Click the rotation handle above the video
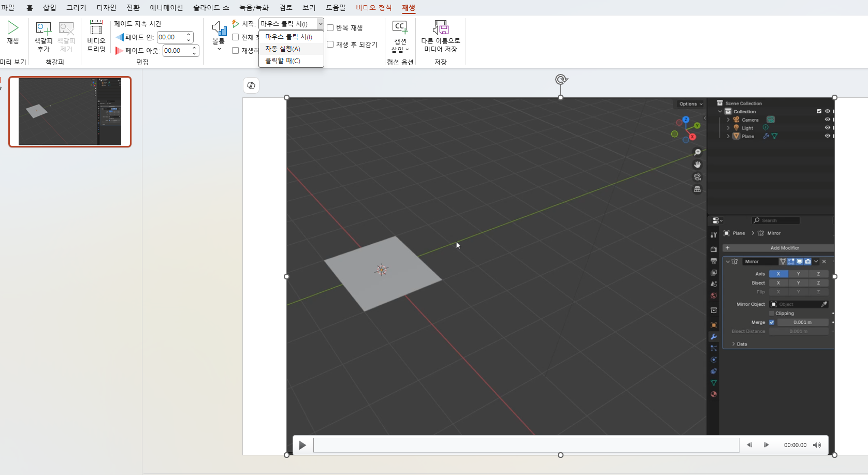 561,80
